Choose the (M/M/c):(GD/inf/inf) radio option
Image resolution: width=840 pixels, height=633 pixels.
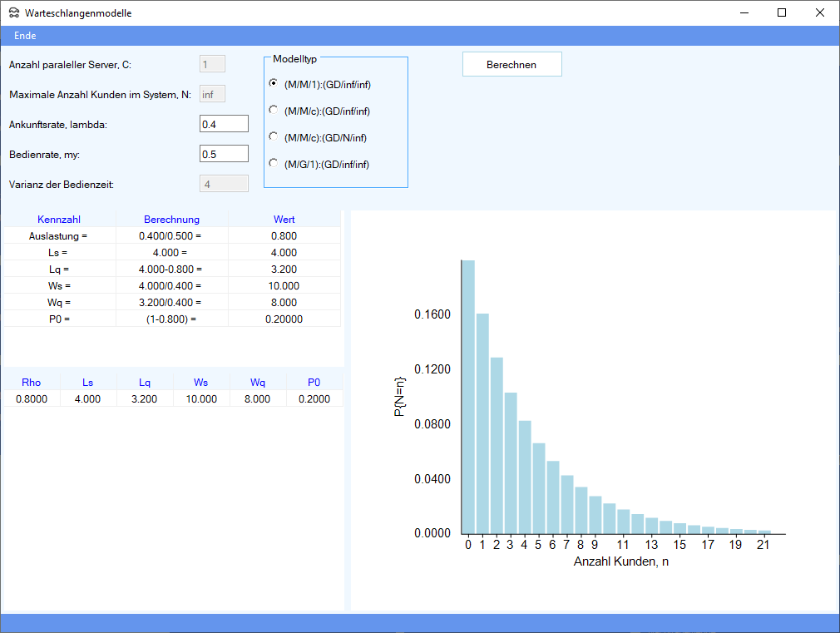tap(274, 111)
